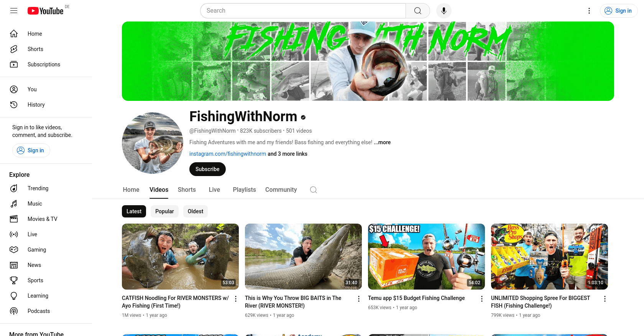Select the Latest sort chip
Viewport: 644px width, 336px height.
click(134, 211)
